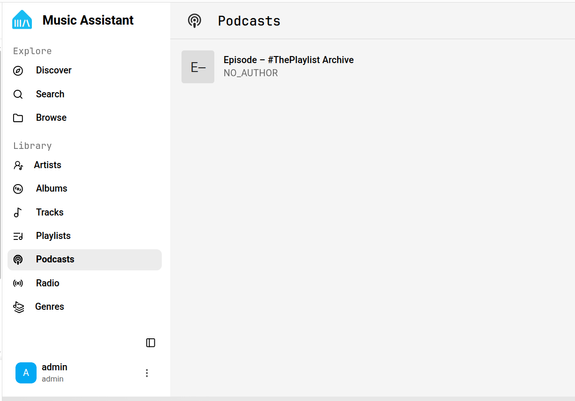Click the Genres stack icon
Viewport: 575px width, 401px height.
click(x=18, y=307)
